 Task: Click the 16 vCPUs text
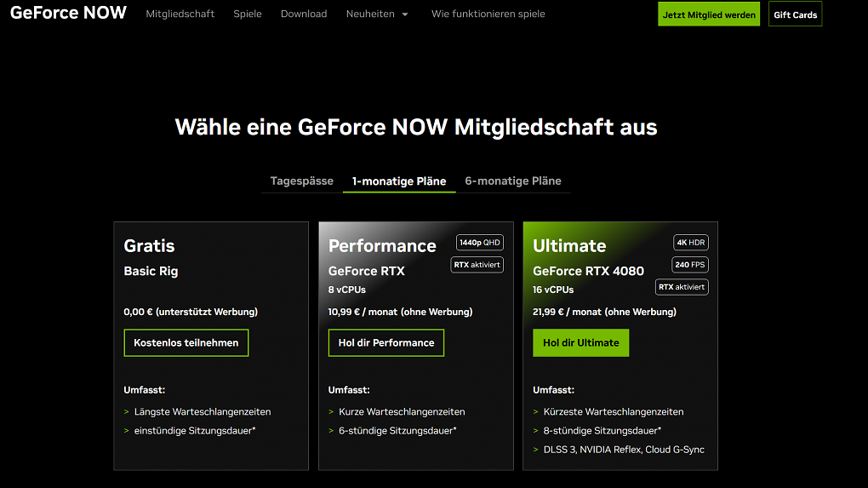(553, 290)
